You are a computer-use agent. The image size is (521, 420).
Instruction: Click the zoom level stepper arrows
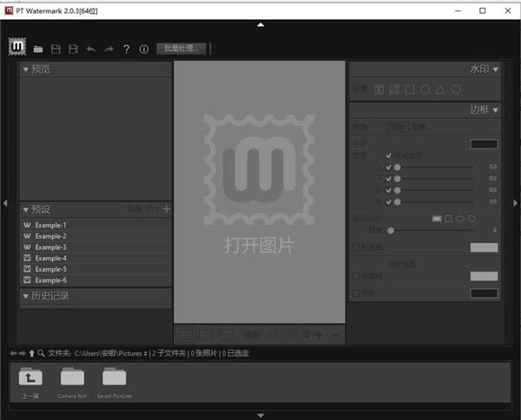(x=307, y=335)
